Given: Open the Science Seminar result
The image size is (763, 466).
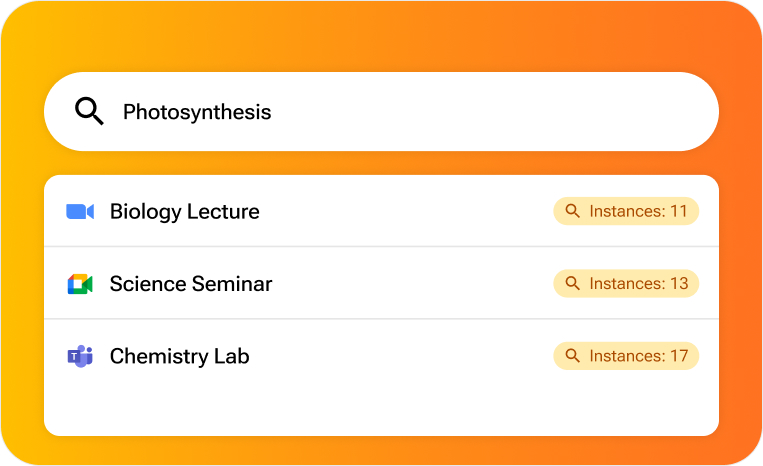Looking at the screenshot, I should pos(382,283).
